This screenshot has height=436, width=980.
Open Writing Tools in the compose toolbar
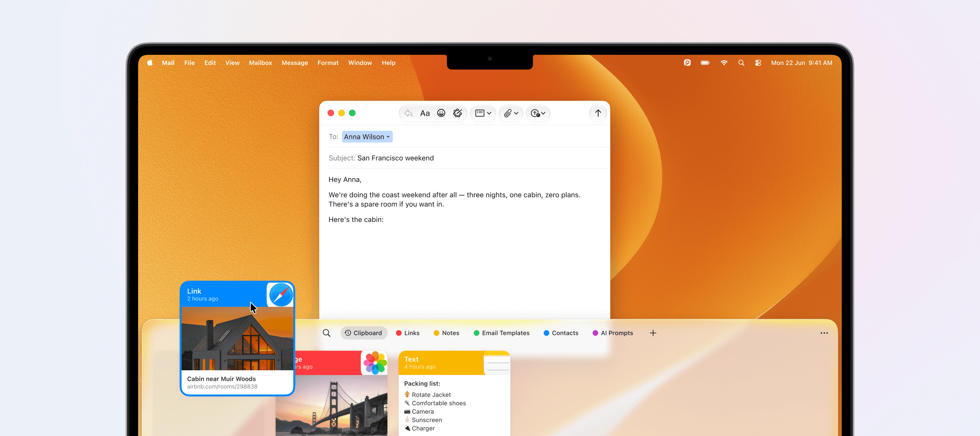click(457, 113)
